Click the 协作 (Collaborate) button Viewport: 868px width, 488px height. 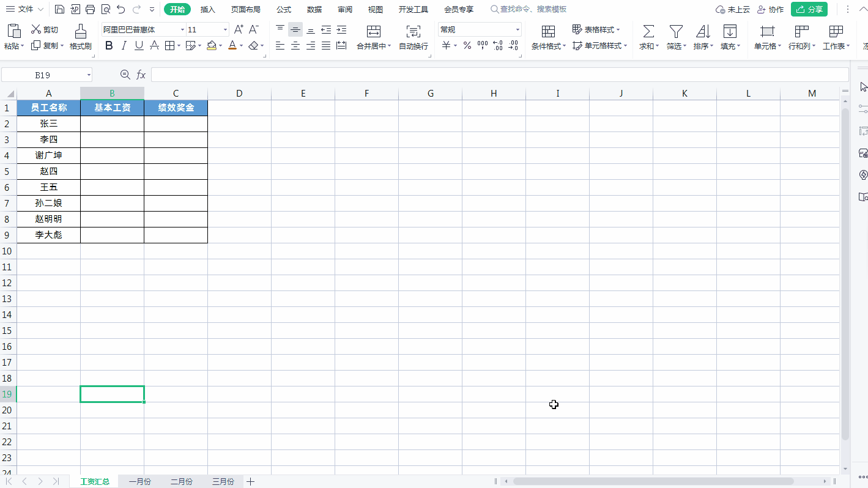coord(770,9)
